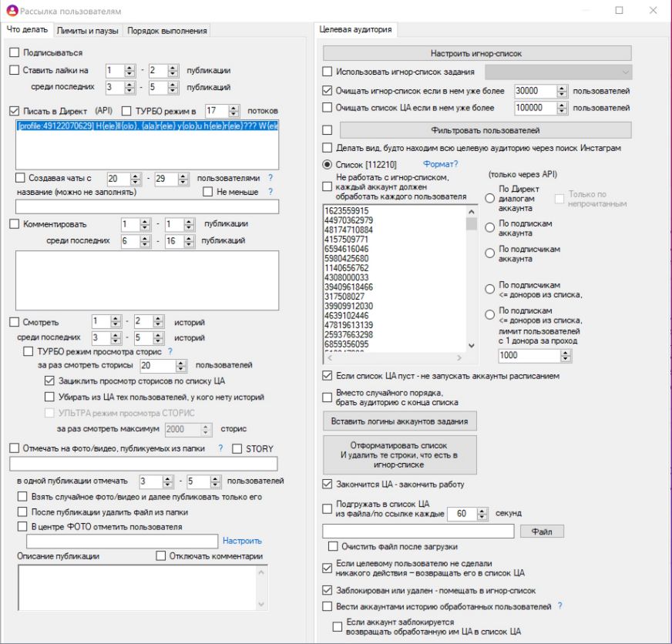
Task: Increase ТУРБО режим потоков value with up arrow
Action: [x=234, y=107]
